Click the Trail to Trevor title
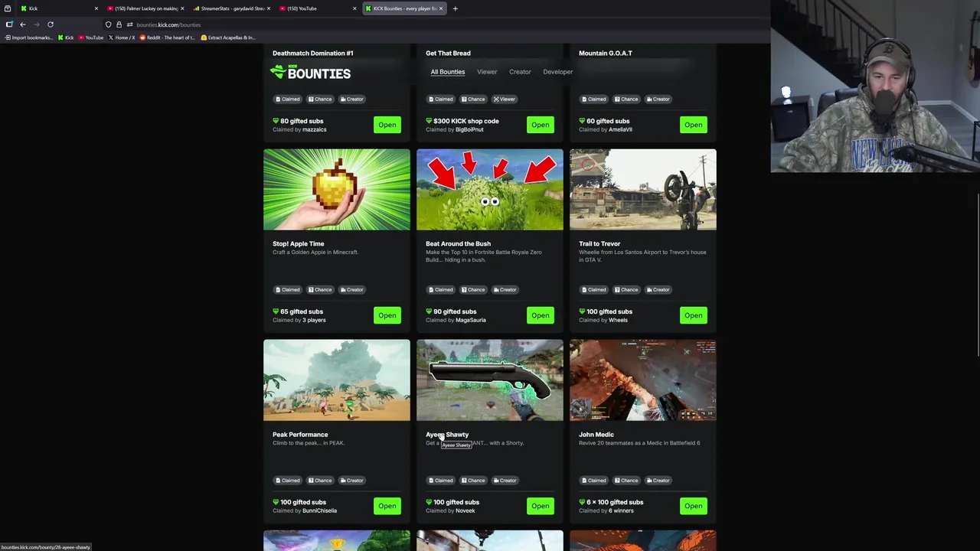Viewport: 980px width, 551px height. [599, 244]
